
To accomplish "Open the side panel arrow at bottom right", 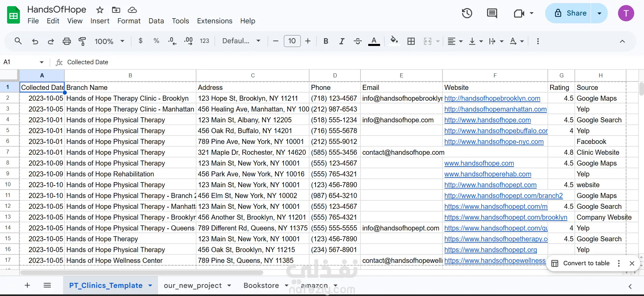I will coord(630,287).
